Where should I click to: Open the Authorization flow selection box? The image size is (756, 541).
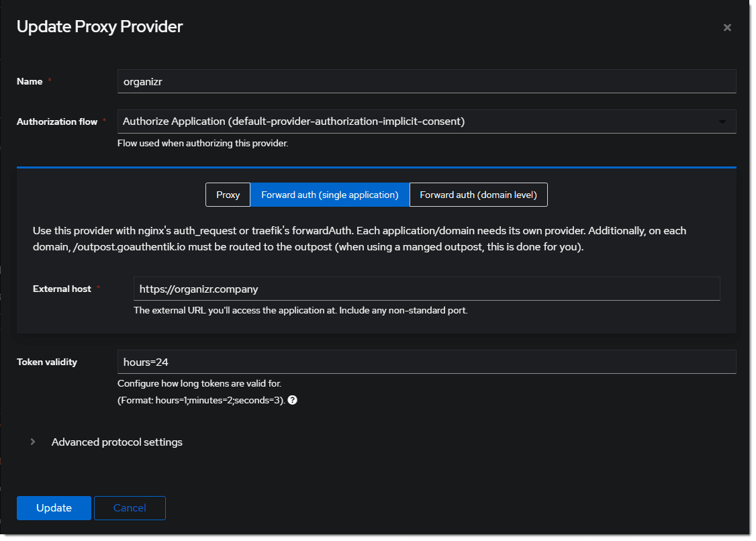click(416, 121)
